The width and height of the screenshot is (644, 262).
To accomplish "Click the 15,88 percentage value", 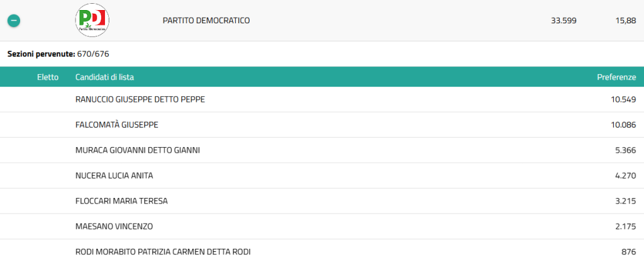I will [626, 21].
